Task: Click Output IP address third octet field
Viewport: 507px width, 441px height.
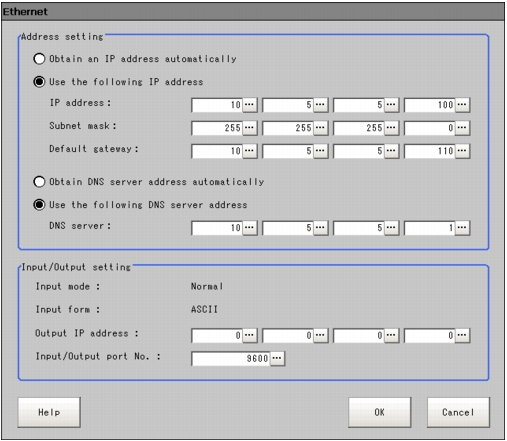Action: click(x=359, y=336)
